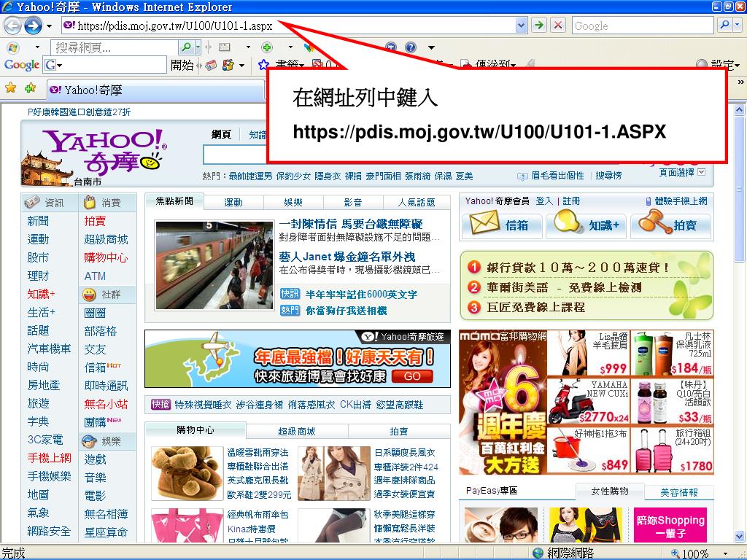The height and width of the screenshot is (560, 747).
Task: Click the green Go arrow button
Action: (x=539, y=26)
